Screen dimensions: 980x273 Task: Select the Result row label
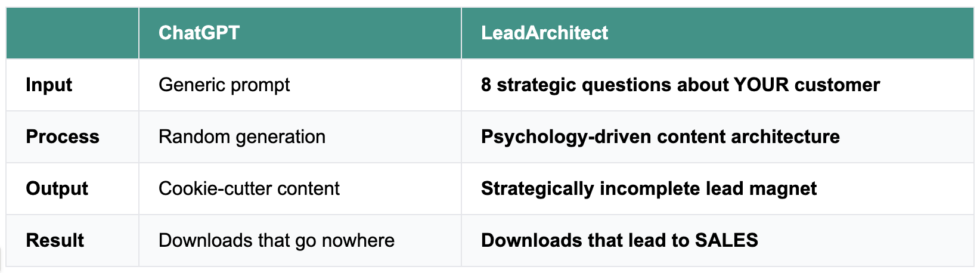point(55,240)
